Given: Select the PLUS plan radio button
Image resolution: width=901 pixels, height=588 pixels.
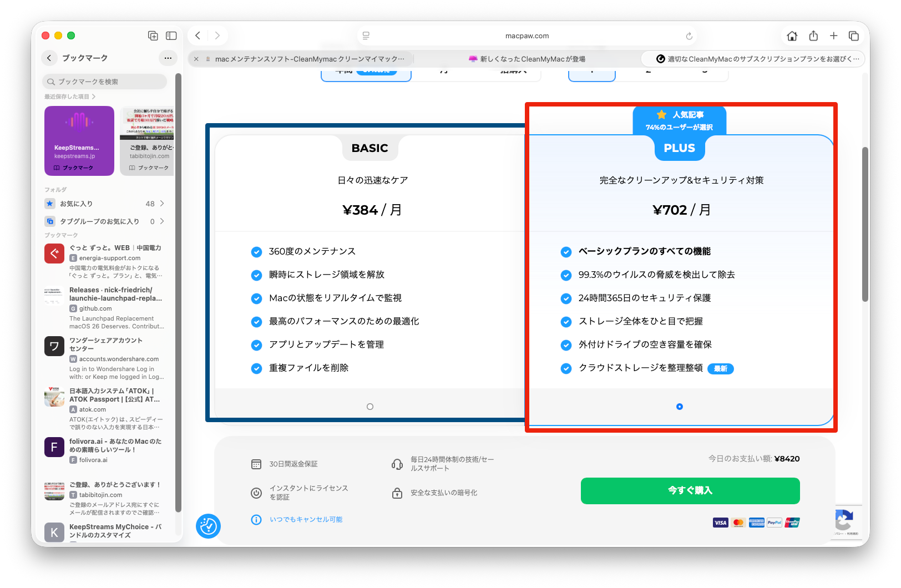Looking at the screenshot, I should (680, 407).
